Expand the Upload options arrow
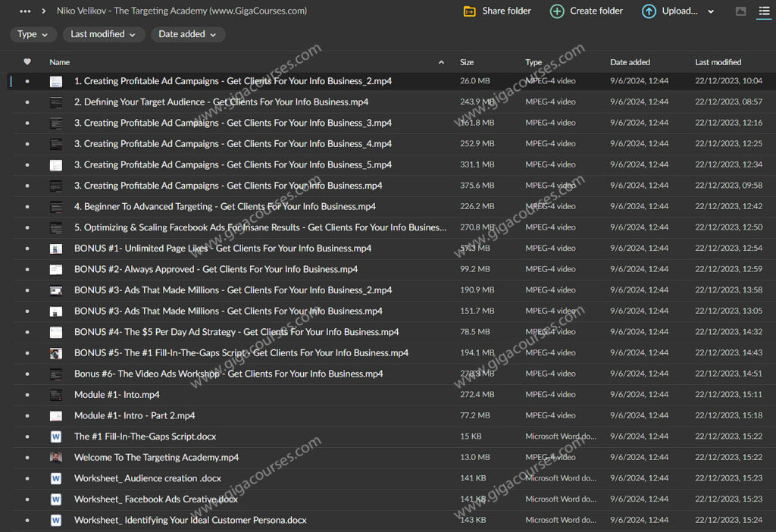The height and width of the screenshot is (532, 776). click(711, 11)
